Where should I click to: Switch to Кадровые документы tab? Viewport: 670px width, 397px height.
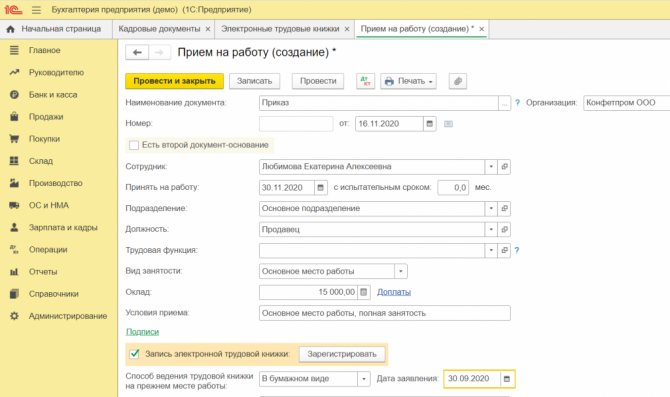click(159, 29)
